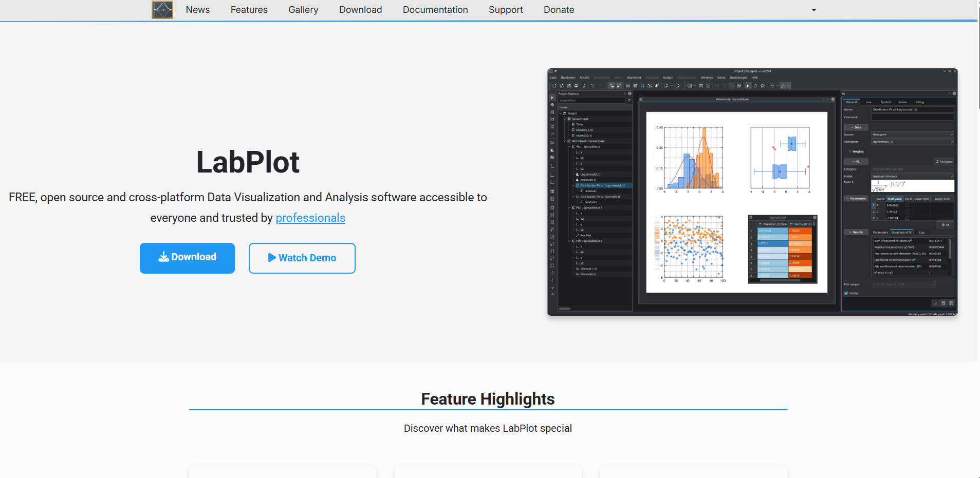This screenshot has height=478, width=980.
Task: Click the LabPlot logo icon in the navbar
Action: click(162, 10)
